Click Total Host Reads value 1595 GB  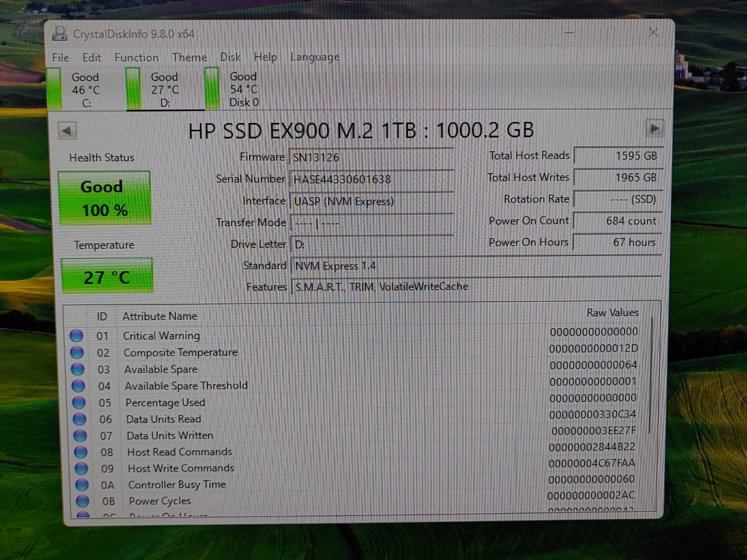(618, 156)
